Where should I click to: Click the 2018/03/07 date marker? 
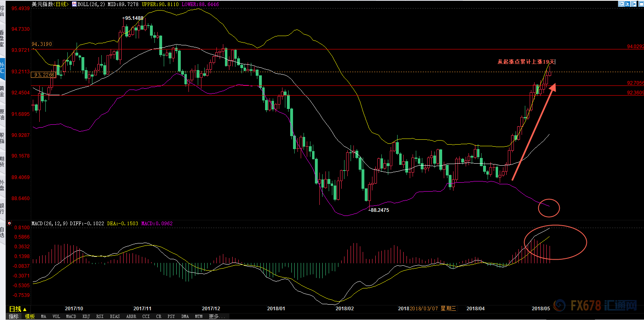(x=424, y=309)
